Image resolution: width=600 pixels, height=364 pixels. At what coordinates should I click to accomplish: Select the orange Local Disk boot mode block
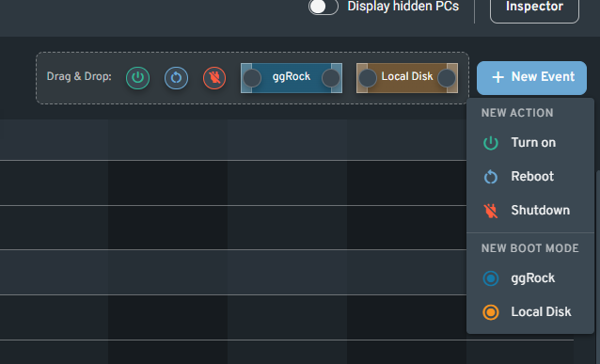(407, 78)
